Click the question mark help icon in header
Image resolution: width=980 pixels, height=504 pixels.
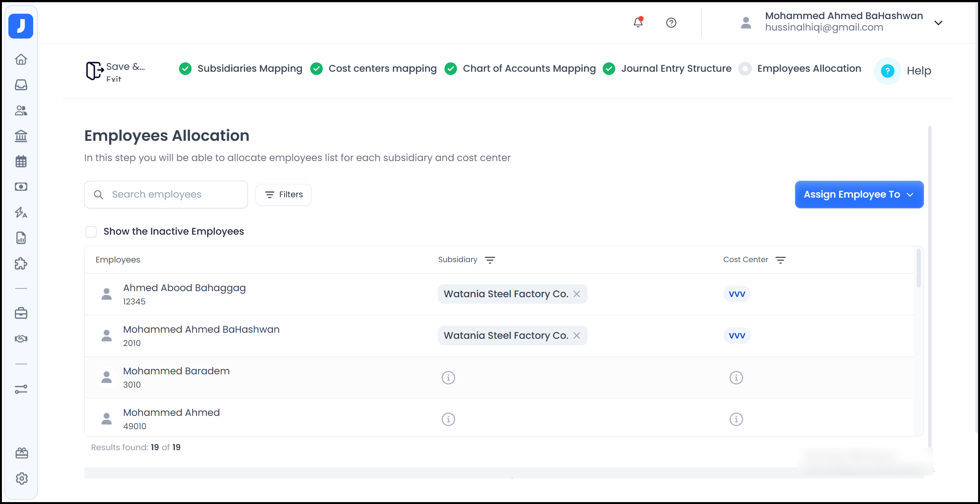(671, 23)
